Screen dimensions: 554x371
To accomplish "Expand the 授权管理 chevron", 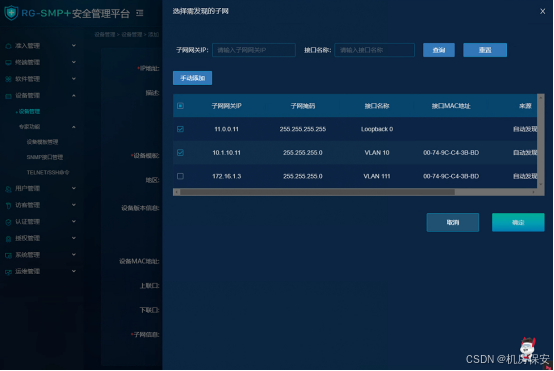I will (74, 238).
